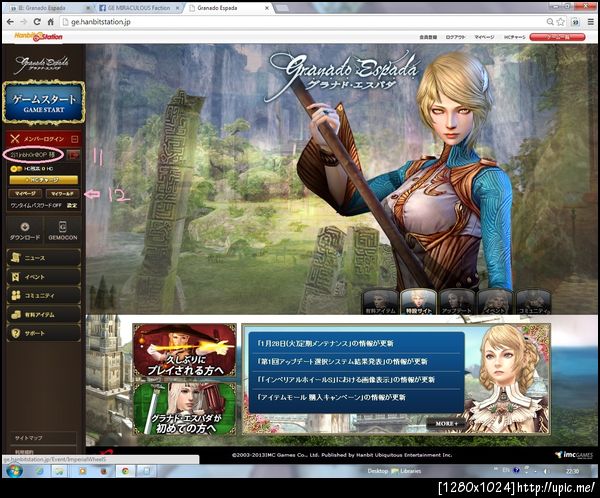Select the special site character thumbnail
This screenshot has height=498, width=600.
pyautogui.click(x=418, y=302)
